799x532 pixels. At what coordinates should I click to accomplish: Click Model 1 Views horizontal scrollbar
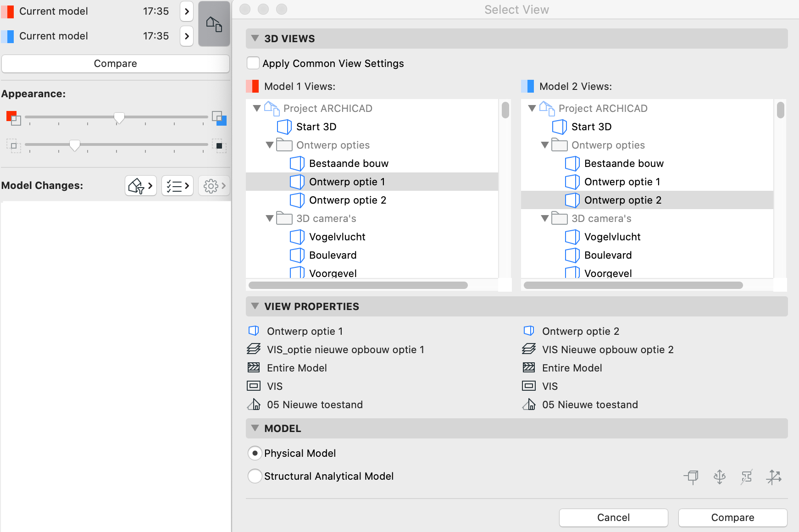[358, 285]
